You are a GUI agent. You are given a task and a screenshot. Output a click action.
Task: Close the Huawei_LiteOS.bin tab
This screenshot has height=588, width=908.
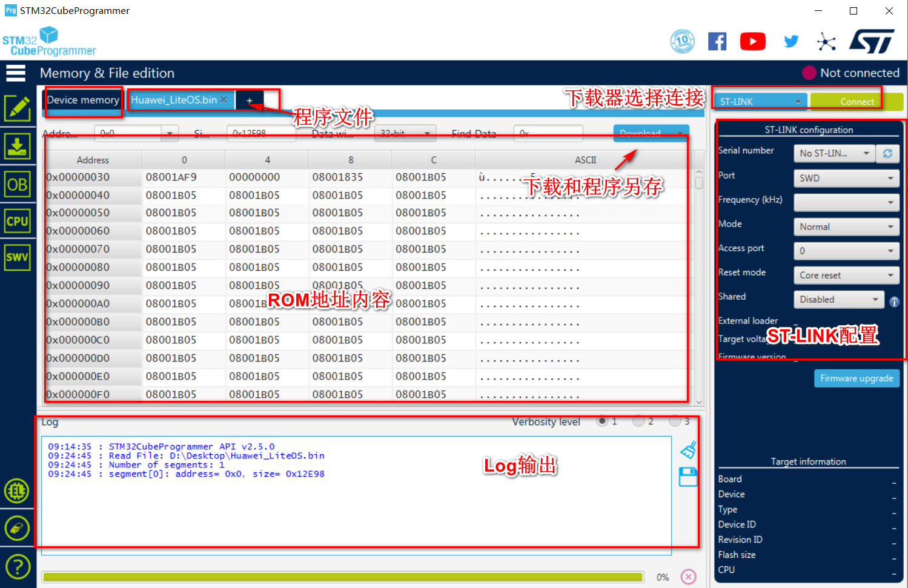pyautogui.click(x=224, y=100)
